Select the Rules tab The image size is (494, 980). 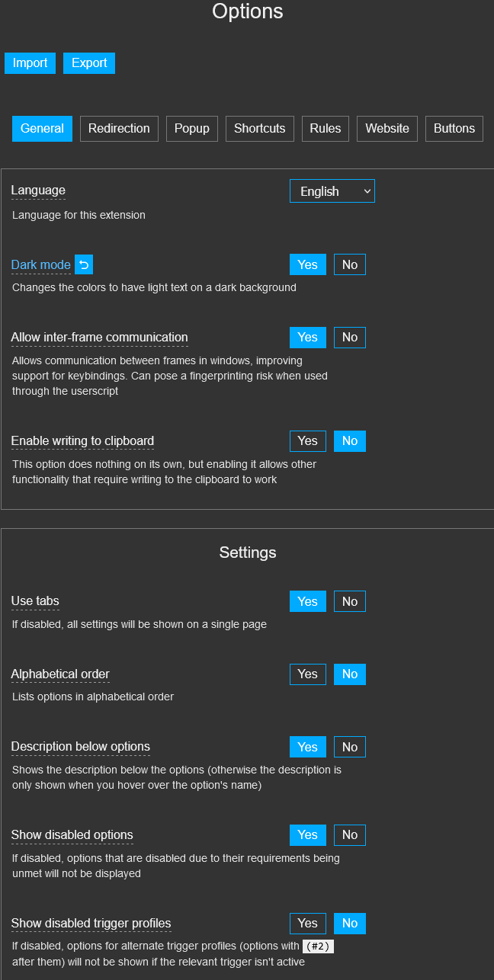coord(325,128)
